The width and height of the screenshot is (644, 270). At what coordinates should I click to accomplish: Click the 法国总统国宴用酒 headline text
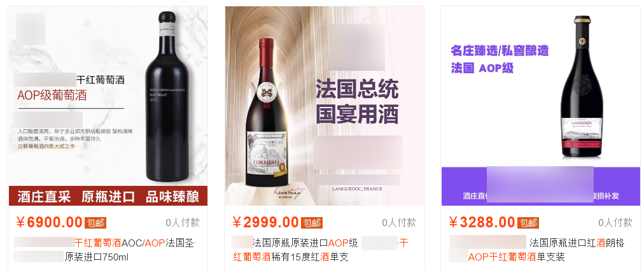(x=358, y=101)
